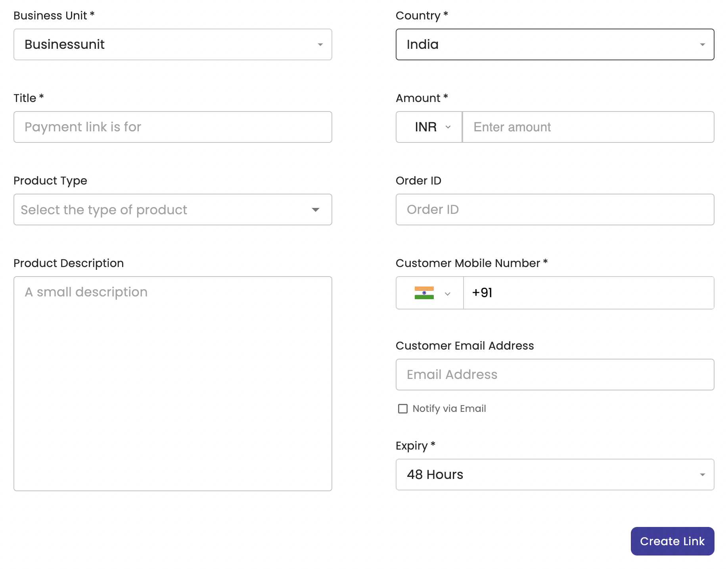Image resolution: width=728 pixels, height=569 pixels.
Task: Focus the Title input field
Action: tap(173, 127)
